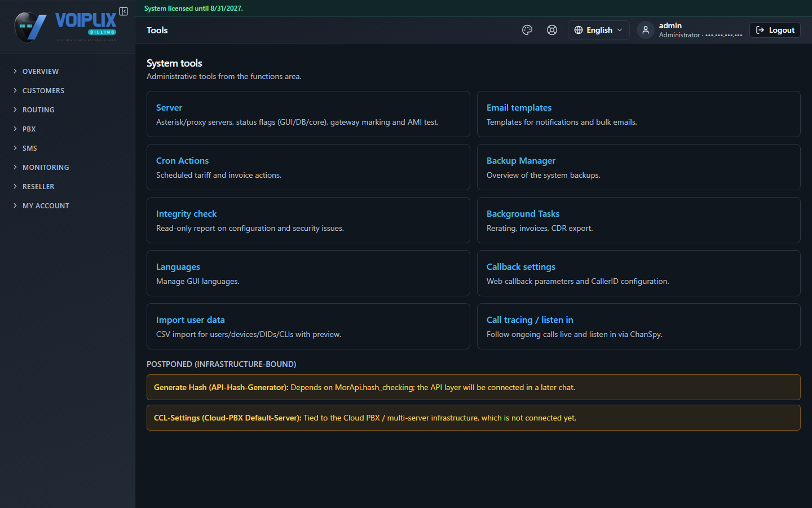Open the theme palette icon
The image size is (812, 508).
pos(527,30)
